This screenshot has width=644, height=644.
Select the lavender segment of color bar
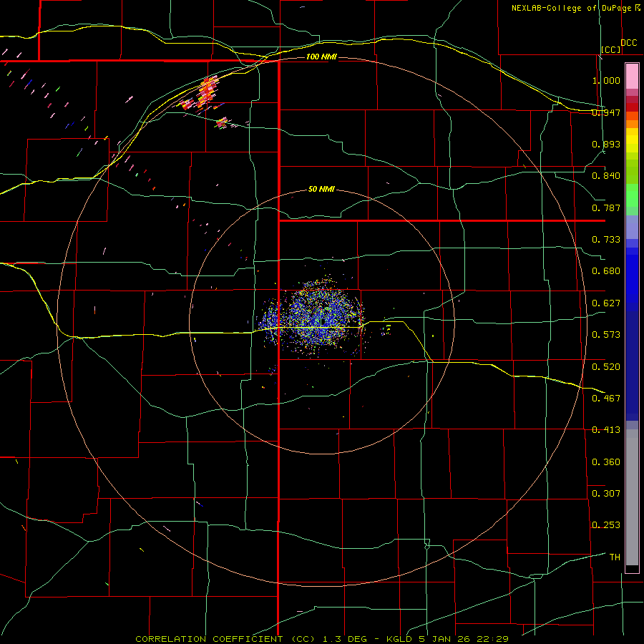(x=632, y=227)
